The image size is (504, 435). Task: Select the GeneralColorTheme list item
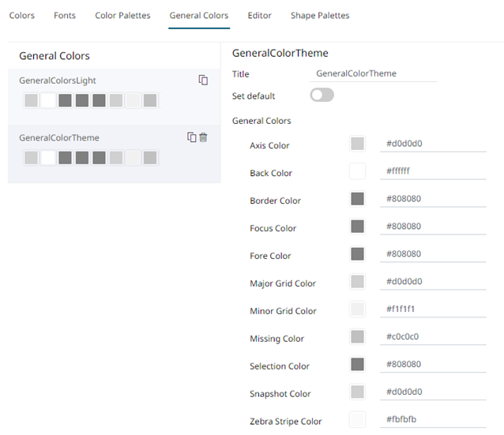pyautogui.click(x=59, y=137)
